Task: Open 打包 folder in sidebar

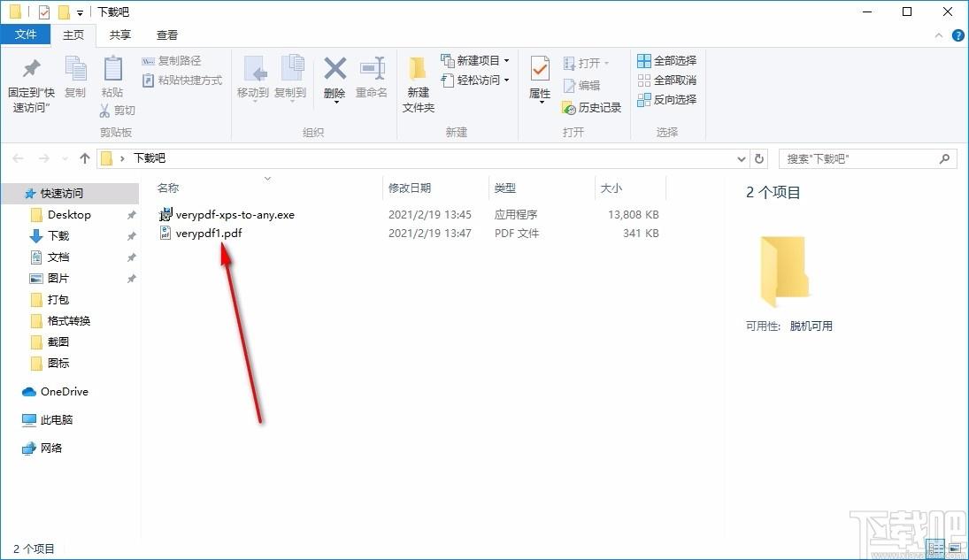Action: pyautogui.click(x=58, y=299)
